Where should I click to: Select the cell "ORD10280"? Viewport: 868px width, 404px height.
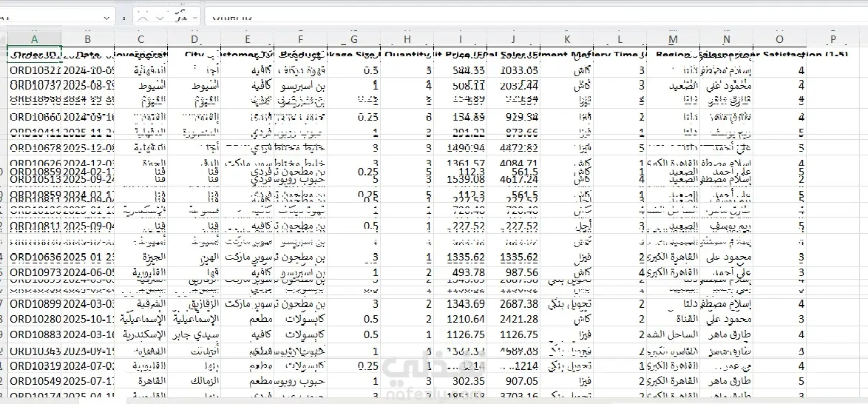click(x=34, y=319)
